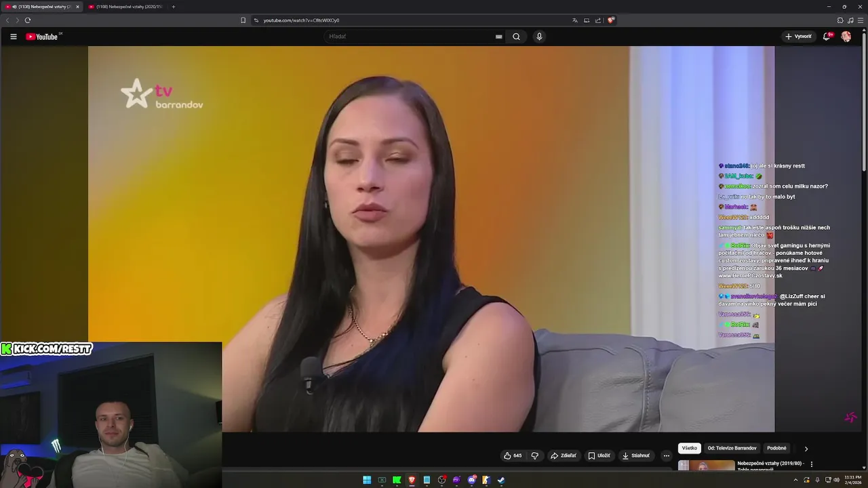Click the cast or picture-in-picture address bar icon
This screenshot has width=868, height=488.
(587, 20)
